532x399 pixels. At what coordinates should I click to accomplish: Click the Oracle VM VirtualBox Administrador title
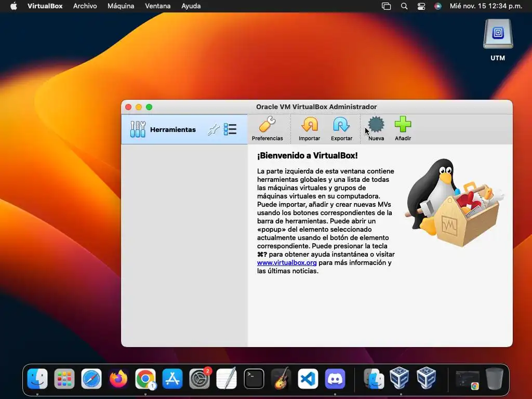click(316, 107)
